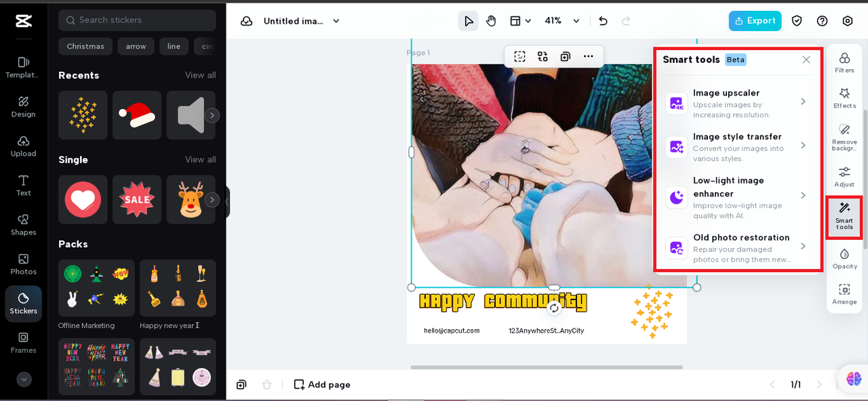Click the rotate handle below the image
Viewport: 868px width, 401px height.
tap(554, 308)
